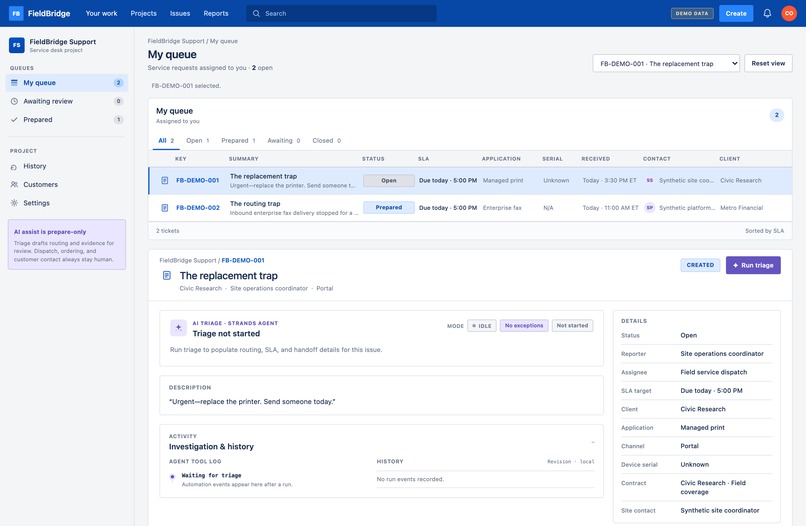Click the SS contact avatar in first row
Screen dimensions: 806x526
650,180
